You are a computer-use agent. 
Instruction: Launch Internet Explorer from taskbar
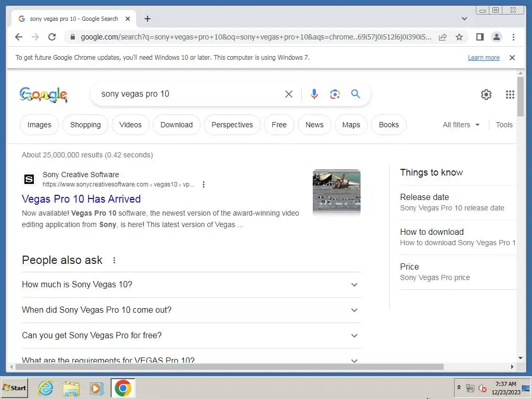click(x=46, y=388)
